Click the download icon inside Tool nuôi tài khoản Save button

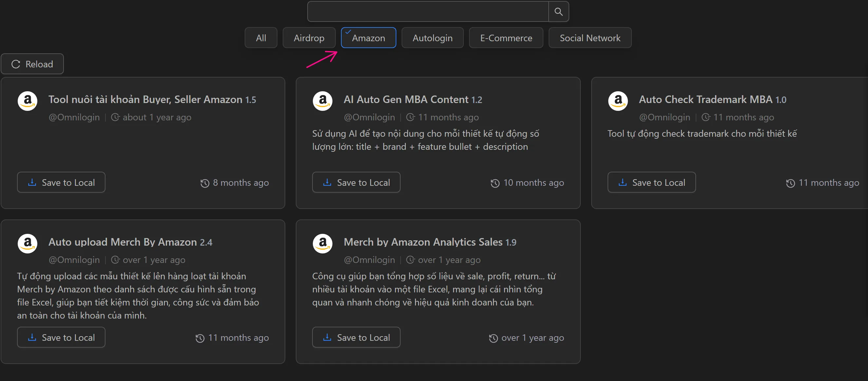coord(32,182)
